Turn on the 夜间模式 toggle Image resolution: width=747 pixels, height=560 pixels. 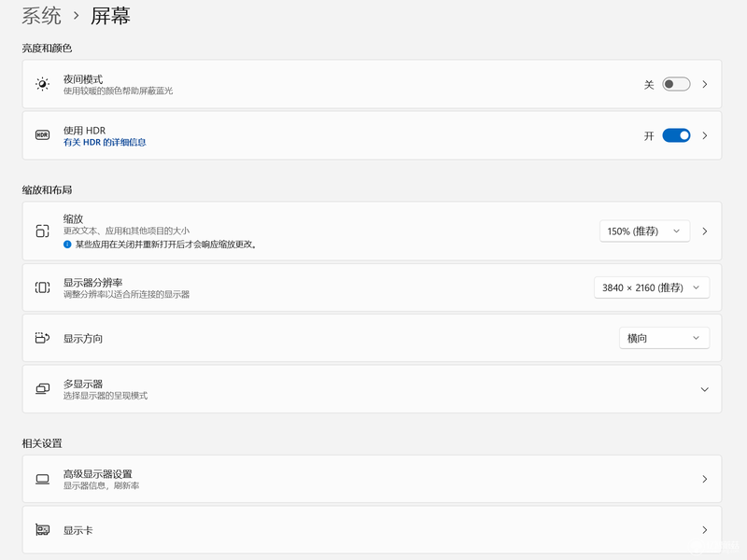676,84
